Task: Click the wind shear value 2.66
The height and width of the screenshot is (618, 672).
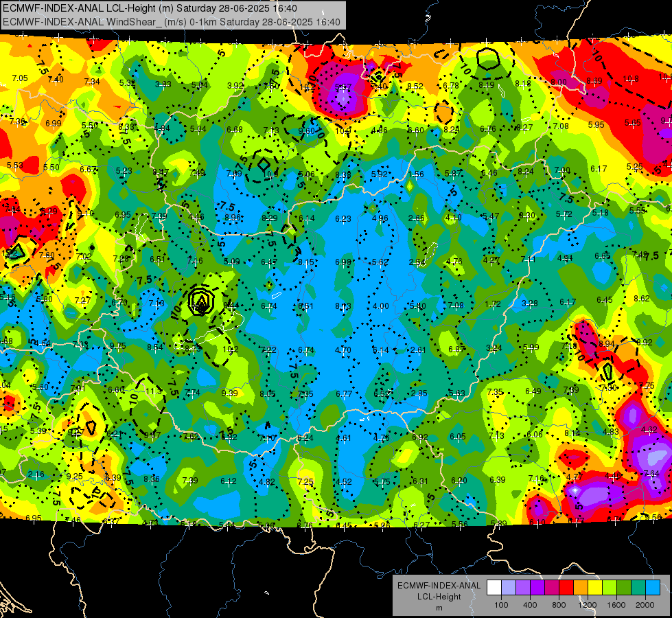Action: tap(416, 218)
